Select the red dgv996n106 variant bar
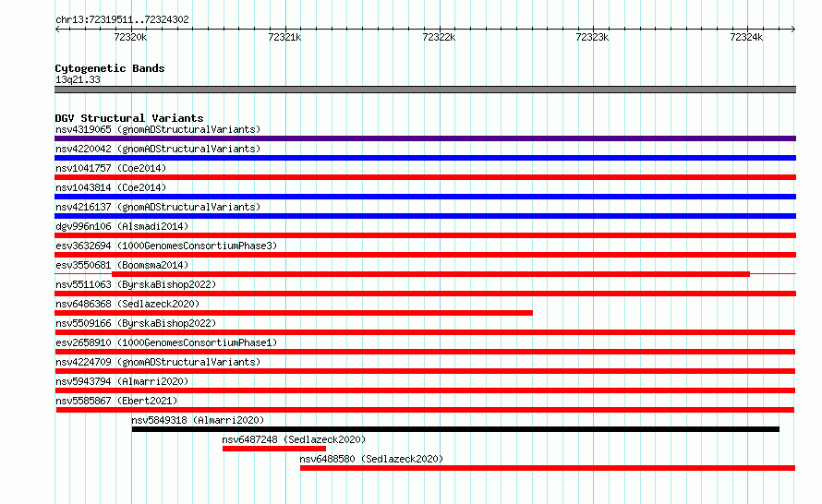 [425, 235]
